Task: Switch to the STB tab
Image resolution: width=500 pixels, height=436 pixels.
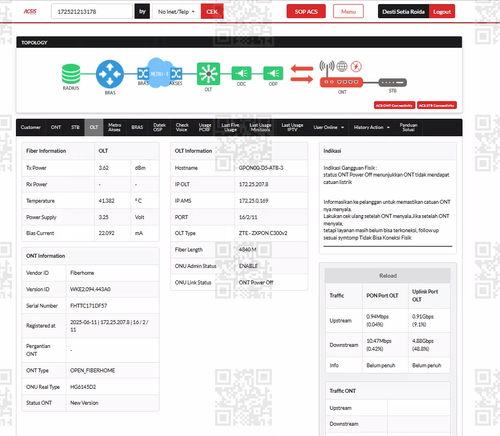Action: coord(75,127)
